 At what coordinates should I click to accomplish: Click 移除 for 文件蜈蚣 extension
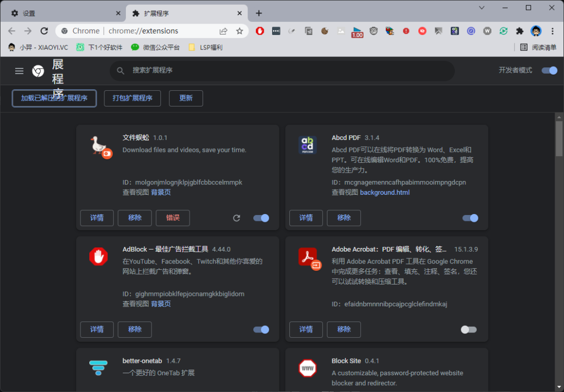click(x=135, y=218)
